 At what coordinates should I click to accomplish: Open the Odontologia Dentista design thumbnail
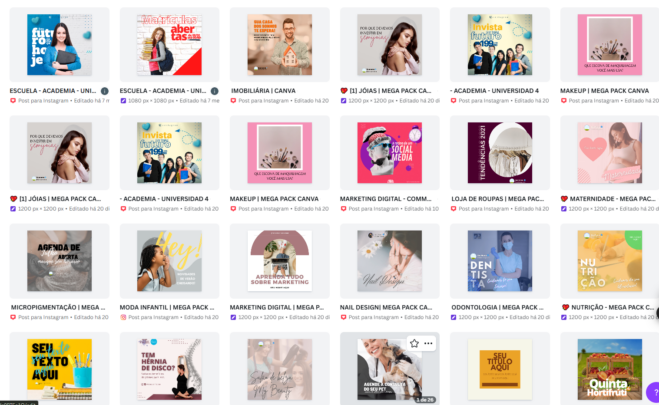500,260
